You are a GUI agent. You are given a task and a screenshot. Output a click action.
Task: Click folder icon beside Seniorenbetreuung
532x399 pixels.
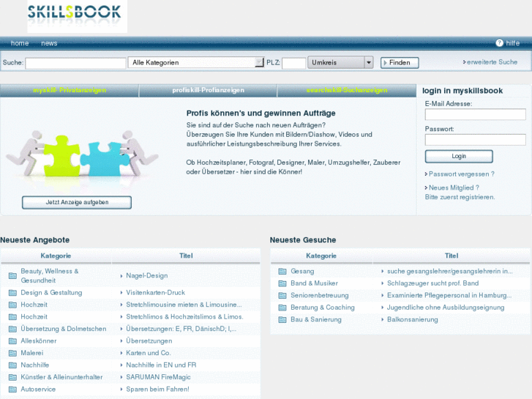click(x=282, y=296)
